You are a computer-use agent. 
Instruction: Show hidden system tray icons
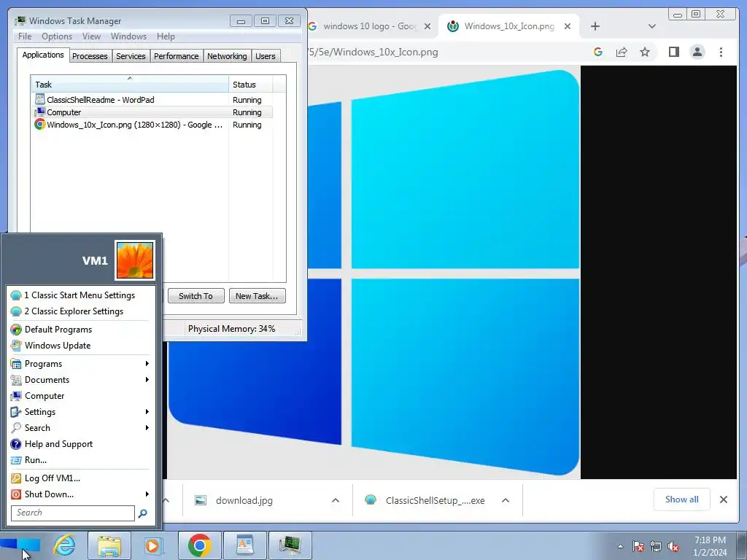tap(620, 546)
